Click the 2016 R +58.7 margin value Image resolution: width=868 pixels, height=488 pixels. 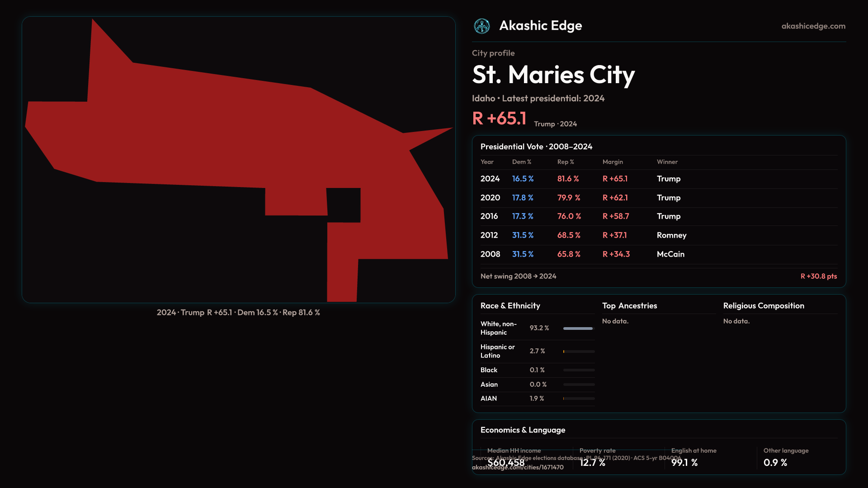click(x=615, y=216)
